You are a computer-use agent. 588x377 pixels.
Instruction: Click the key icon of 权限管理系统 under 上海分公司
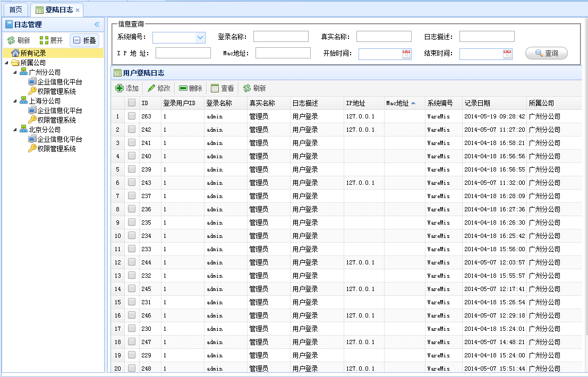[x=32, y=119]
